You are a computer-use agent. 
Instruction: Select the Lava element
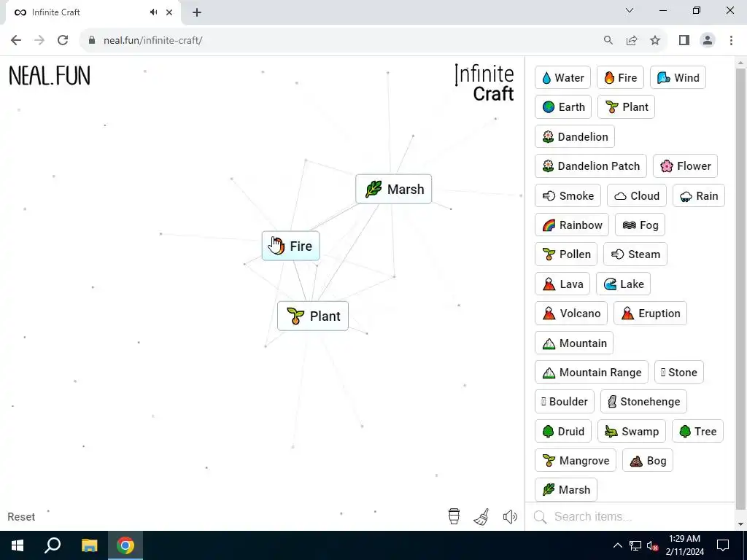click(x=562, y=284)
